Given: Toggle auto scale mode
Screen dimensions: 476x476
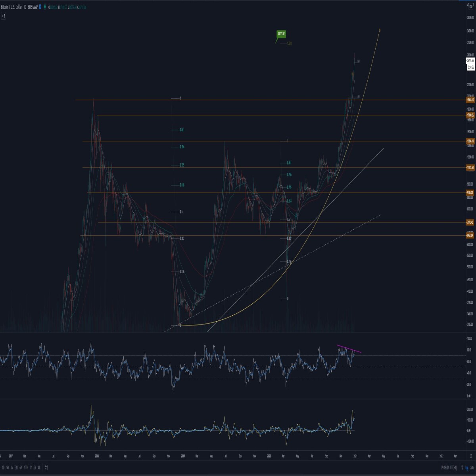Looking at the screenshot, I should click(x=472, y=468).
